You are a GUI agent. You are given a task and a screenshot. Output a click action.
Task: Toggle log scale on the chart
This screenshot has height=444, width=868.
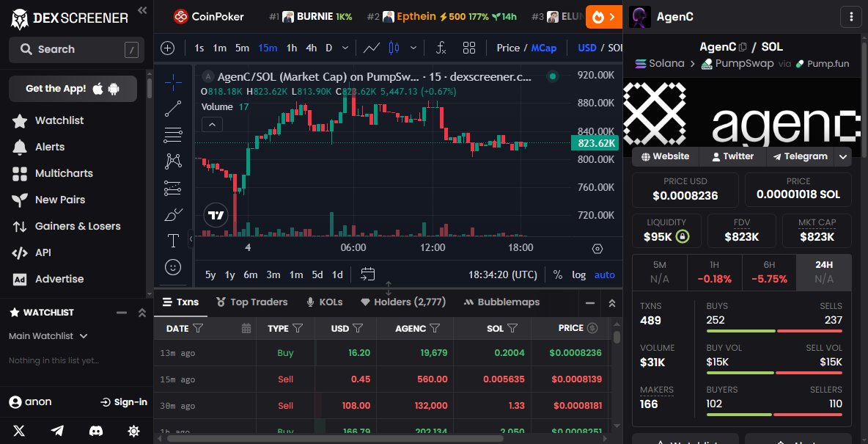[579, 274]
